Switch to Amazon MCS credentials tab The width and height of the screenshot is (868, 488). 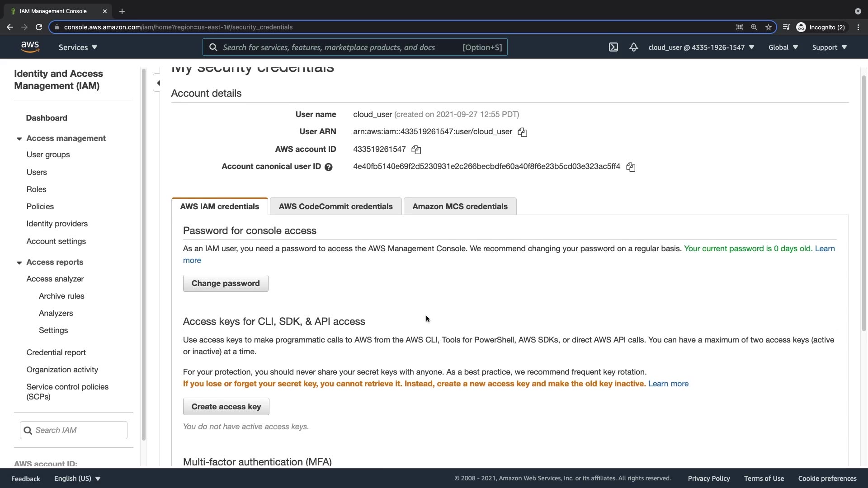tap(460, 206)
